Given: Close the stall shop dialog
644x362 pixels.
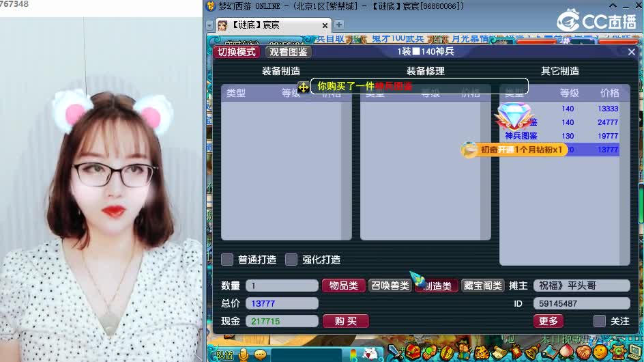Looking at the screenshot, I should [632, 52].
